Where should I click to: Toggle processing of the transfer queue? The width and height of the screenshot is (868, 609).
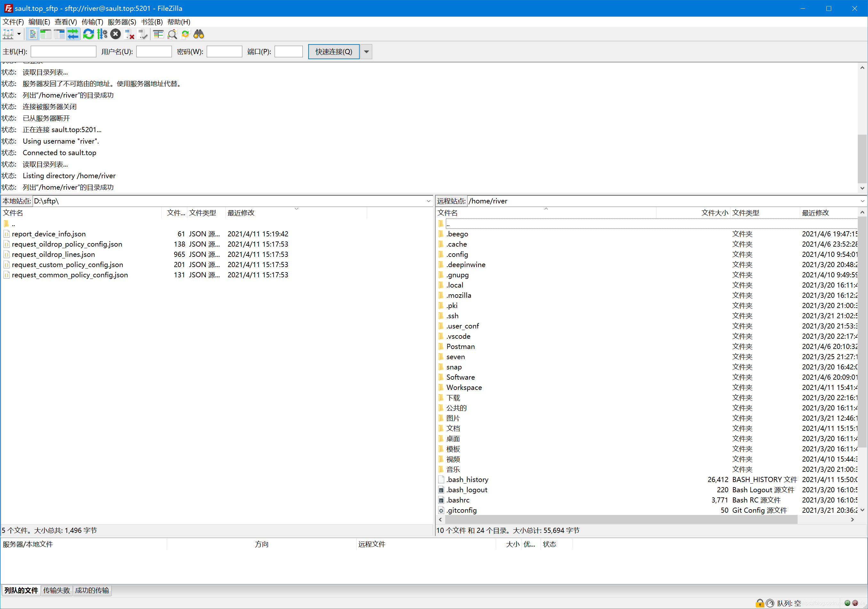click(x=102, y=34)
